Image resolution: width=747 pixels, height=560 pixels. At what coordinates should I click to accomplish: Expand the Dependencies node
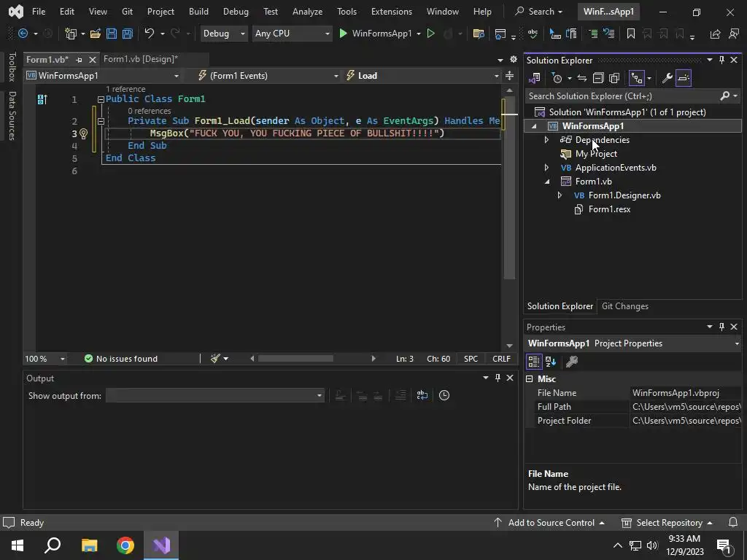(546, 140)
